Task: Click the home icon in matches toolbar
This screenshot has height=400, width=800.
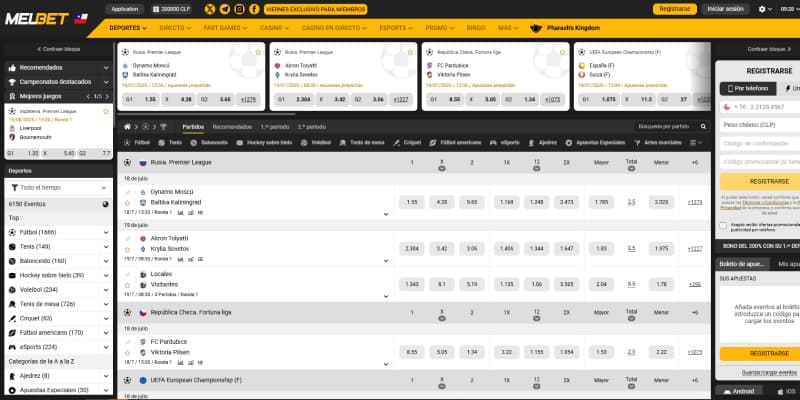Action: 127,127
